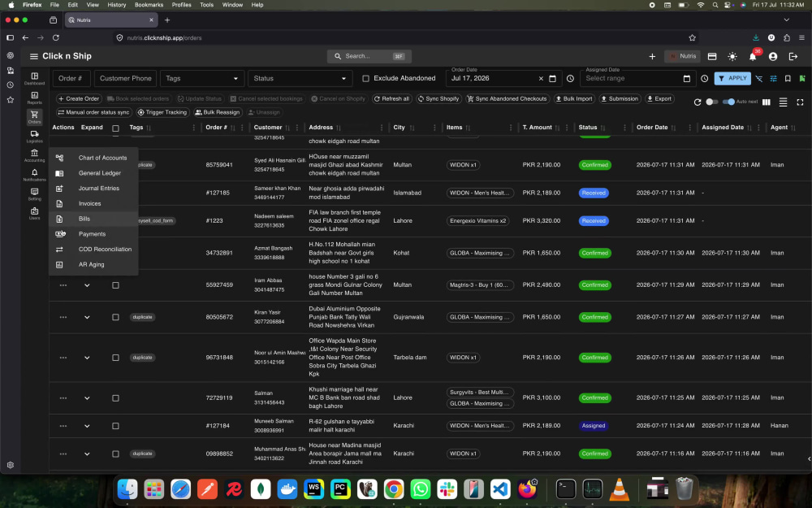Open Logistics truck icon in sidebar
Image resolution: width=812 pixels, height=508 pixels.
pos(34,137)
